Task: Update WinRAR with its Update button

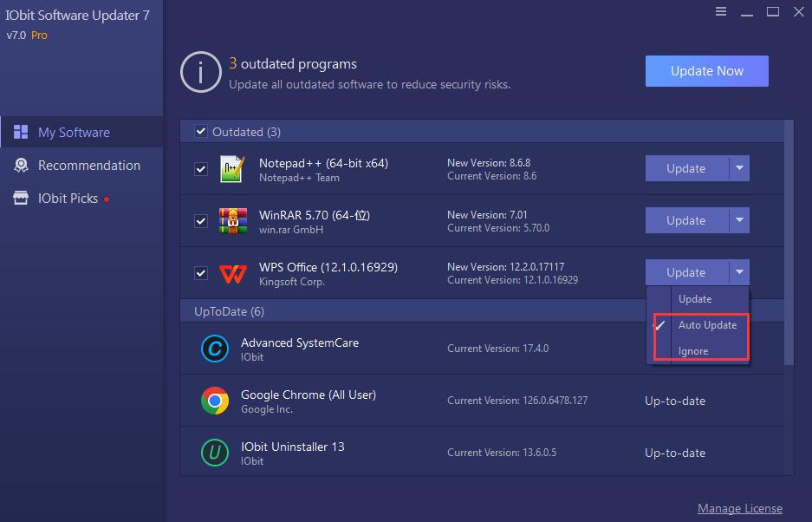Action: coord(686,220)
